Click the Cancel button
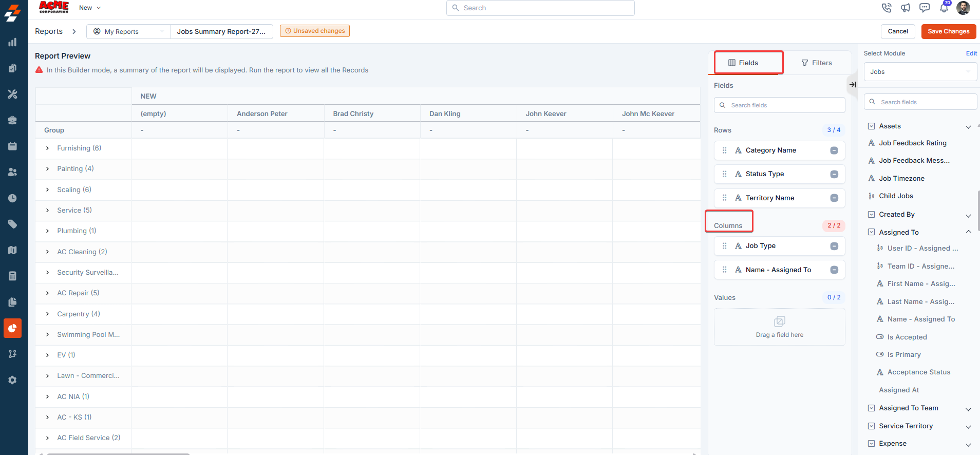The image size is (980, 455). (898, 31)
